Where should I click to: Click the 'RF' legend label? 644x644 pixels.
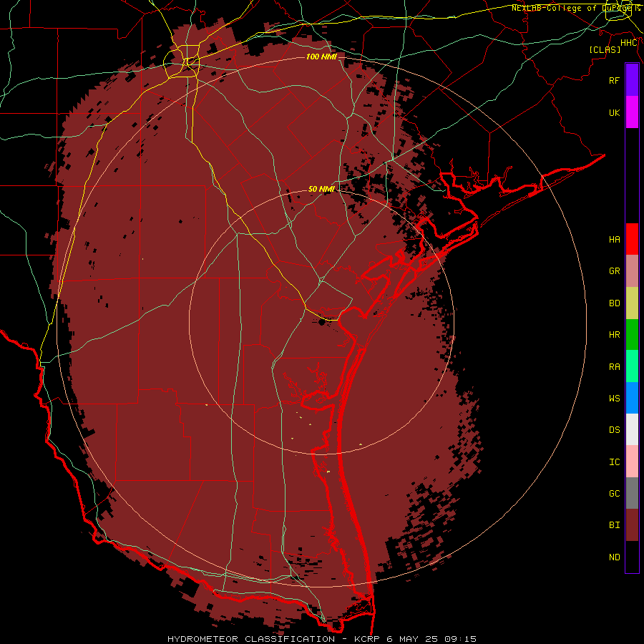[x=614, y=80]
